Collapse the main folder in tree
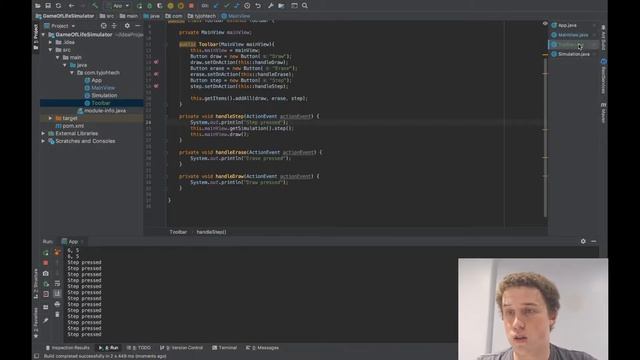 58,58
